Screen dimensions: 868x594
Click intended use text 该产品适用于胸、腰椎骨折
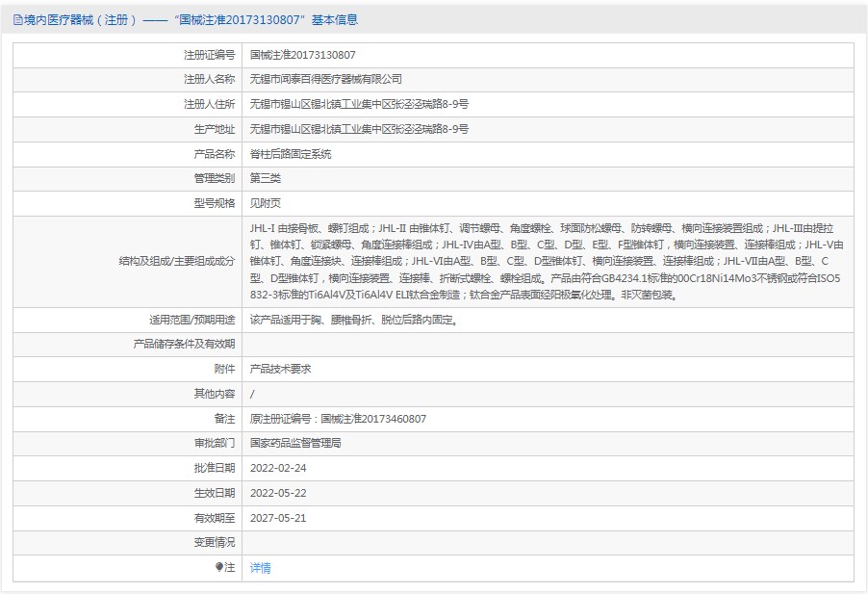354,320
